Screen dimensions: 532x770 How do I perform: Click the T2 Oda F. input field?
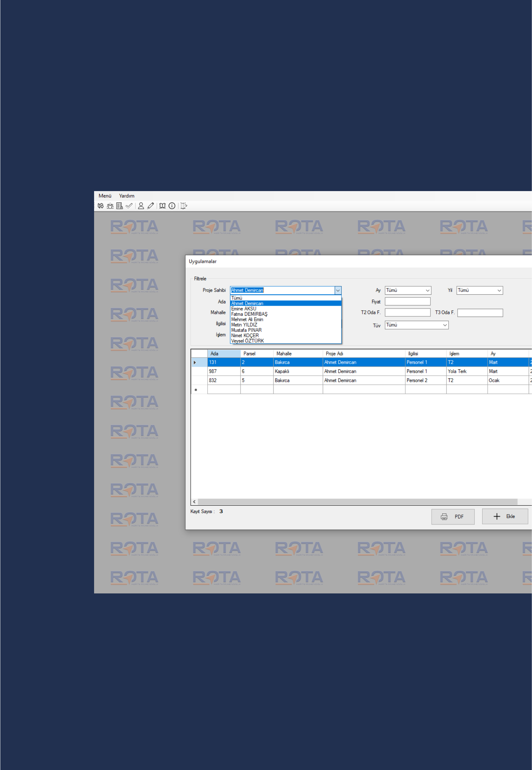click(407, 312)
